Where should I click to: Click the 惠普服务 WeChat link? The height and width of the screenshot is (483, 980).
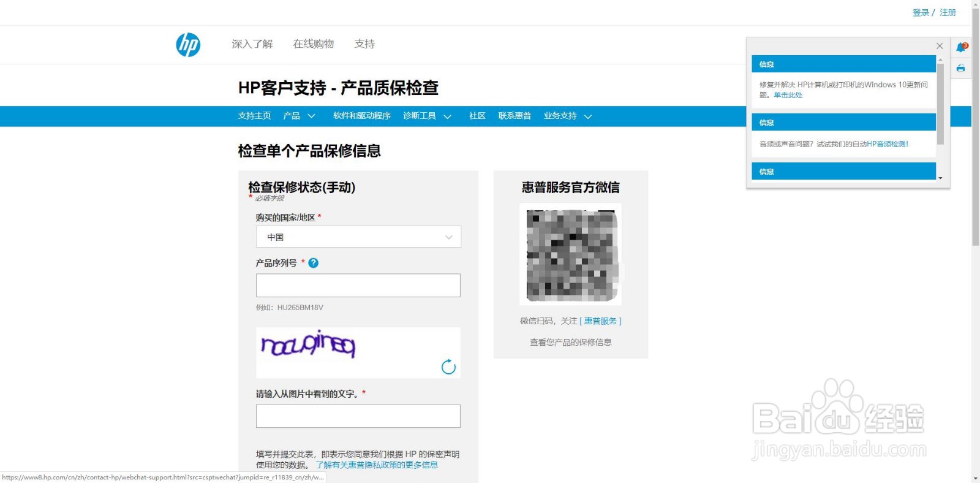tap(600, 321)
